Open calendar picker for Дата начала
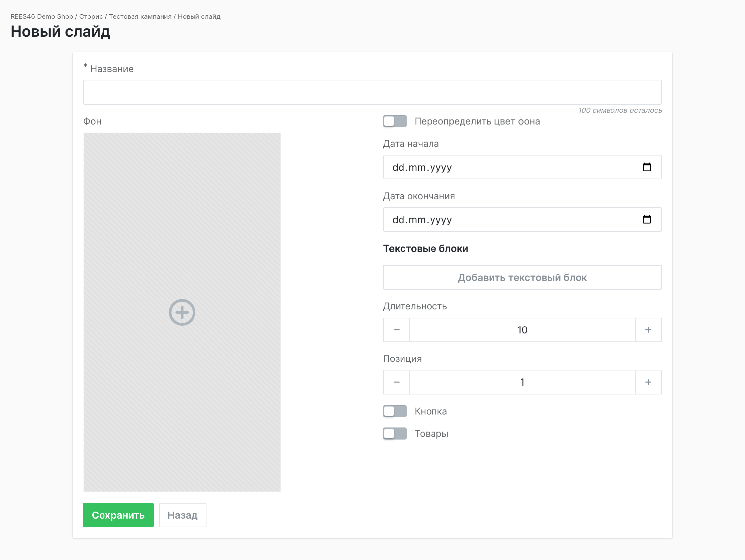 [647, 167]
